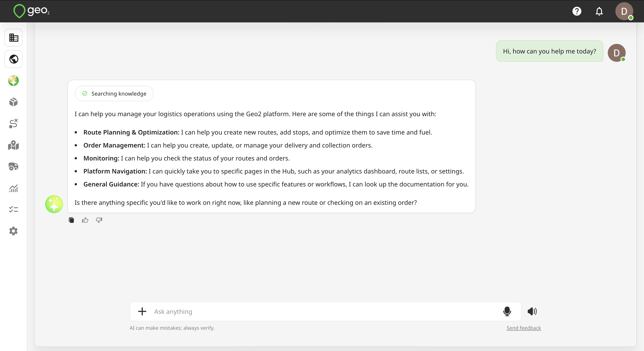This screenshot has height=351, width=644.
Task: Click the user message bubble
Action: [x=549, y=51]
